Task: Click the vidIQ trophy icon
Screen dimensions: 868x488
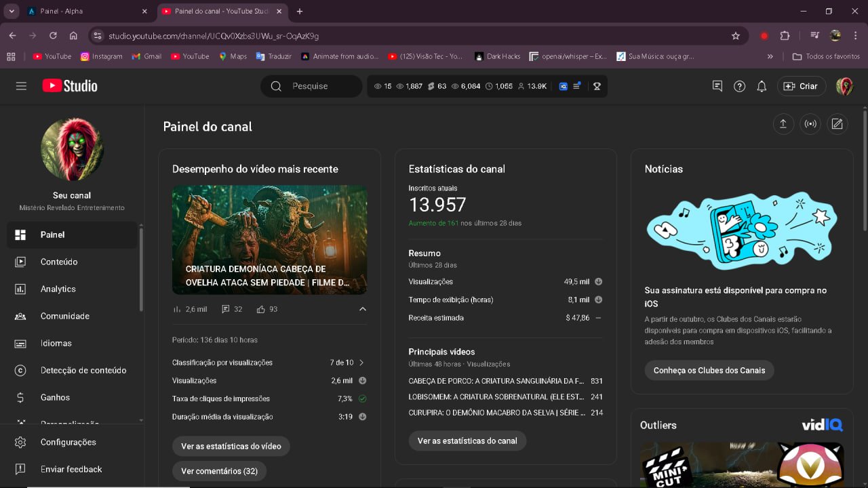Action: point(597,86)
